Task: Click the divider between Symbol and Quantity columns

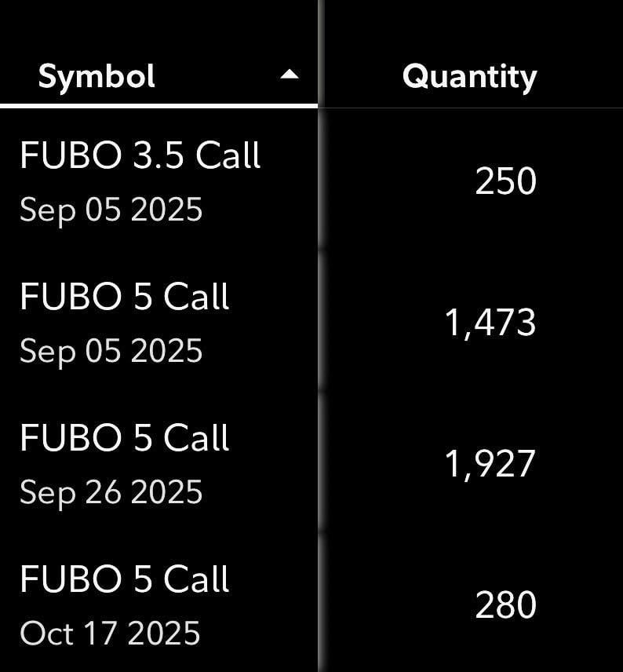Action: pos(319,336)
